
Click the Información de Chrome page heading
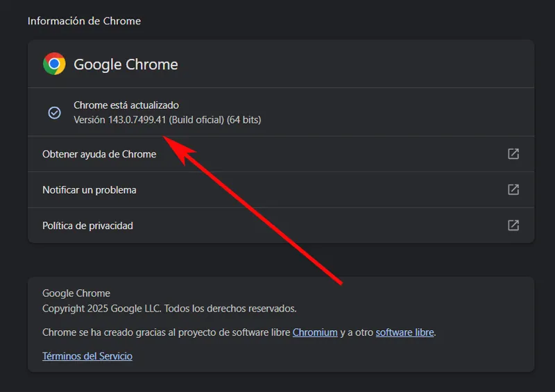84,21
